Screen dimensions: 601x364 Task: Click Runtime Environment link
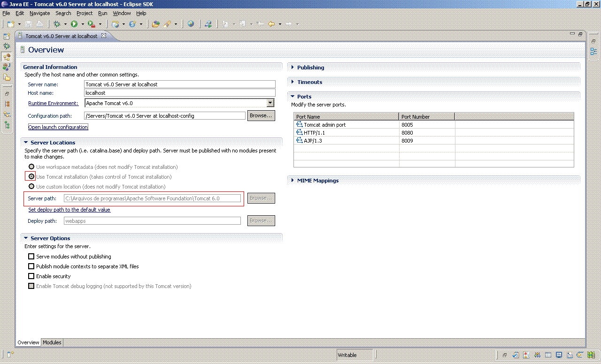53,103
